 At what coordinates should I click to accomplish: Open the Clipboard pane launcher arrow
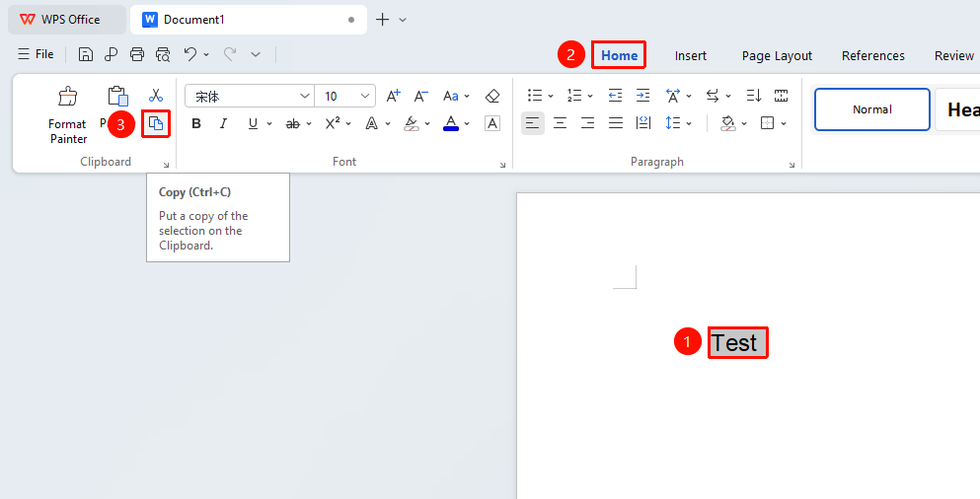pos(166,165)
